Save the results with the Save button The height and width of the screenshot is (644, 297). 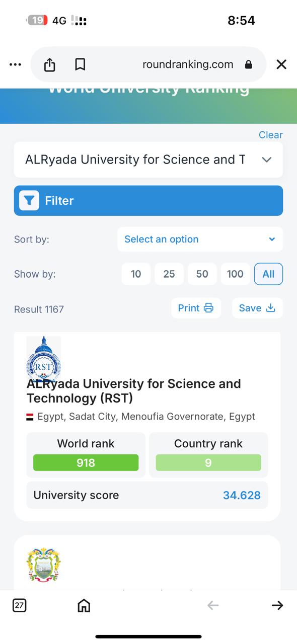point(257,308)
